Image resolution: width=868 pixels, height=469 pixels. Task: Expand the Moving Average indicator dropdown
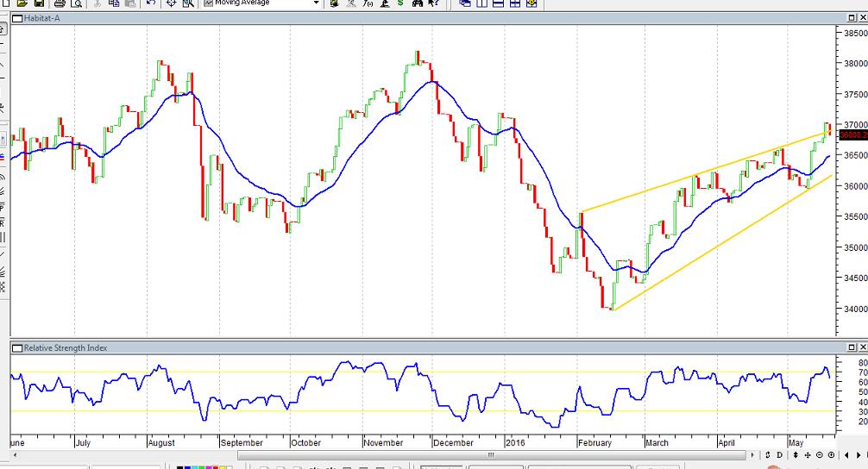coord(316,3)
